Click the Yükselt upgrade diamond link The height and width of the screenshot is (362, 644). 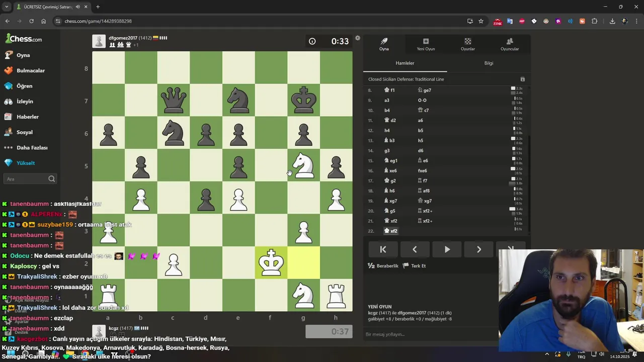click(x=26, y=163)
